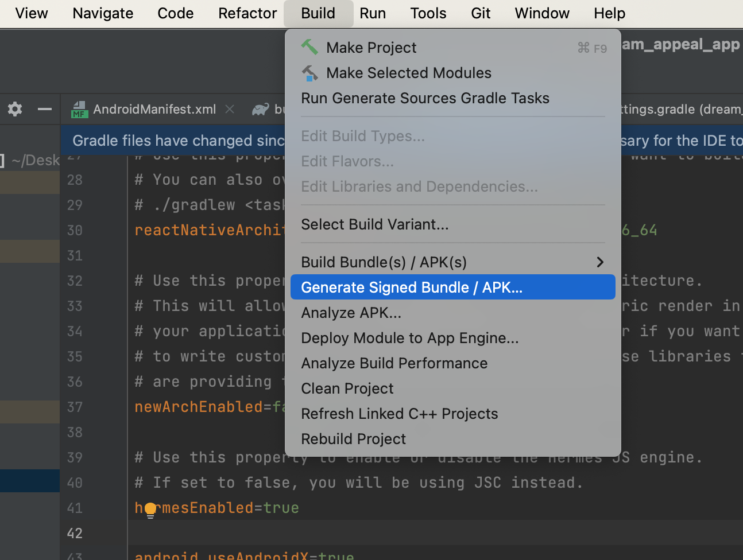The image size is (743, 560).
Task: Select Rebuild Project
Action: [353, 439]
